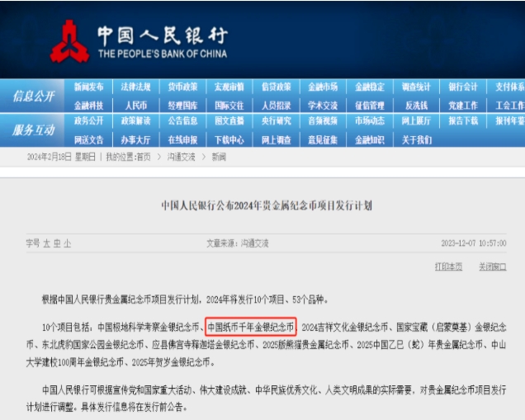Image resolution: width=525 pixels, height=420 pixels.
Task: Go to the 金融稳定 section
Action: tap(370, 87)
